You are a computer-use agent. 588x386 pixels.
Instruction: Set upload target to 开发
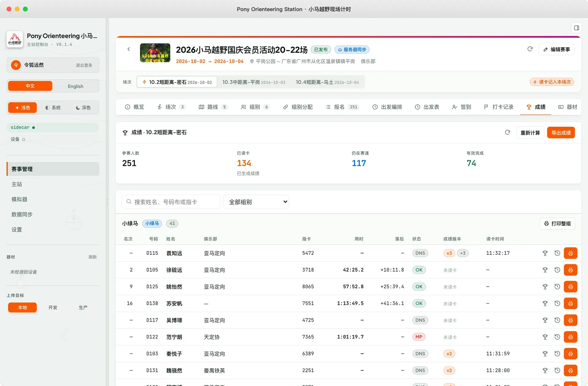(53, 308)
